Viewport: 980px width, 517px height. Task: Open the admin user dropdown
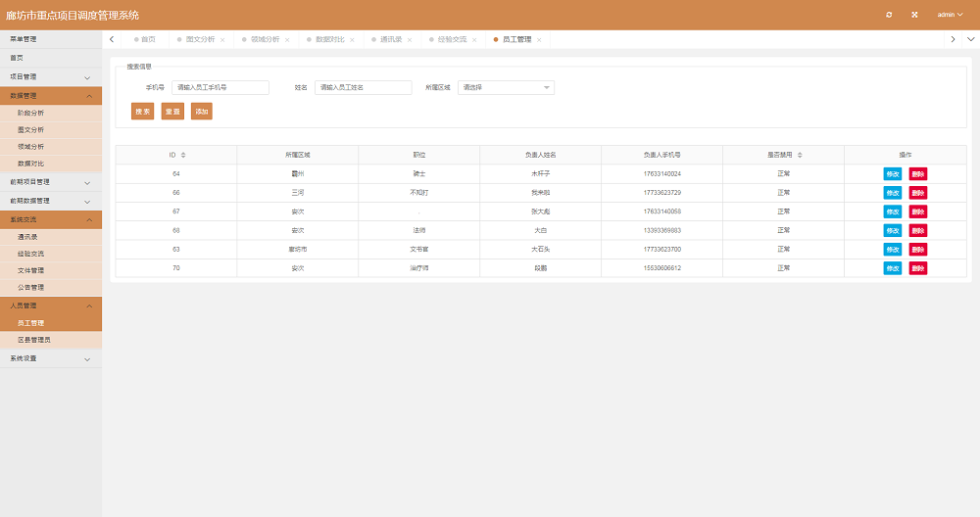[x=950, y=15]
